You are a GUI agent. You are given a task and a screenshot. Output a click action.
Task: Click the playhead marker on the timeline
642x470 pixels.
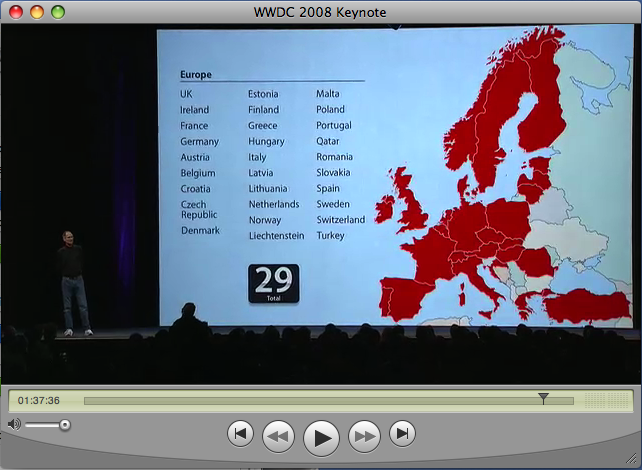[x=543, y=398]
